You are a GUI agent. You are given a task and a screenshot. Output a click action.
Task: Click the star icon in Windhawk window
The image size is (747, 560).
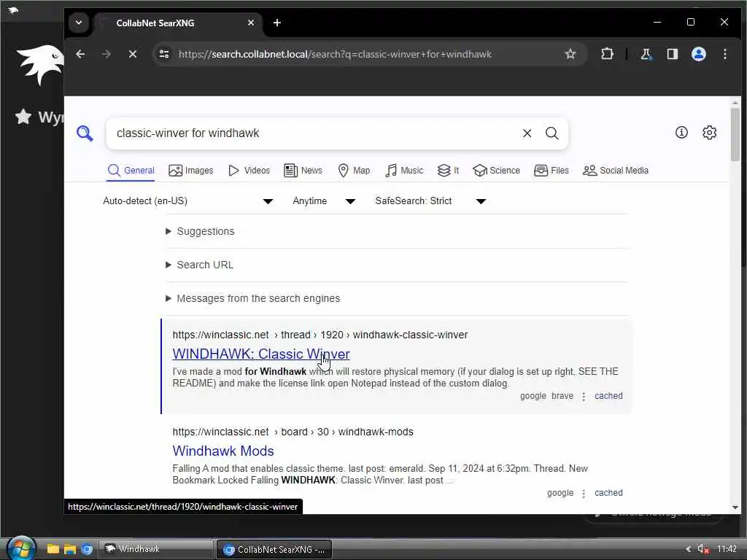point(23,117)
